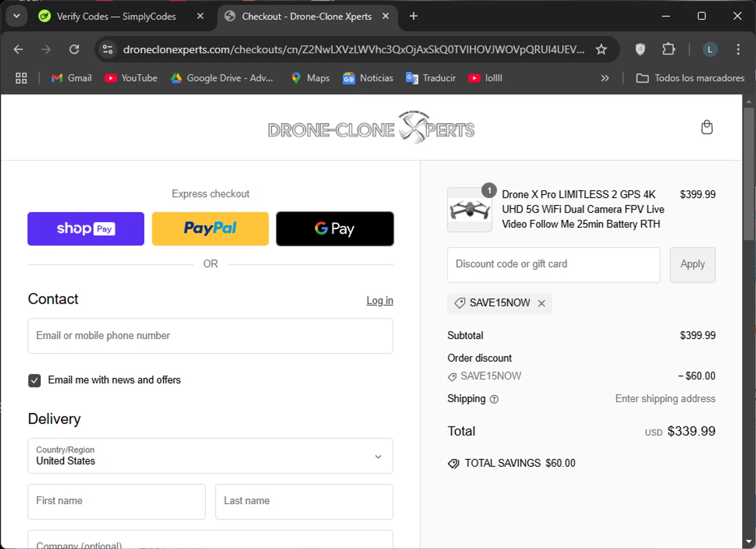Bookmark this page with the star
Viewport: 756px width, 549px height.
(601, 49)
